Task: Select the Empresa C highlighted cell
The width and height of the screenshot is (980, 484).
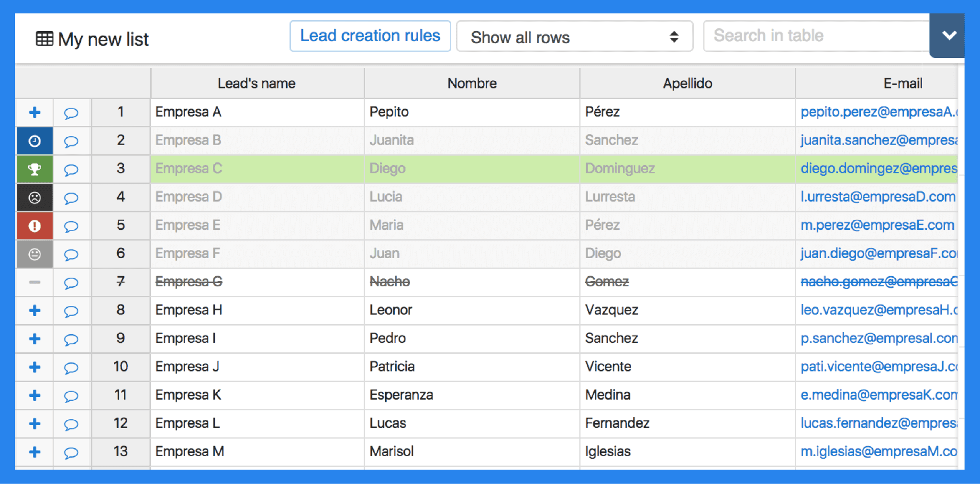Action: pos(257,169)
